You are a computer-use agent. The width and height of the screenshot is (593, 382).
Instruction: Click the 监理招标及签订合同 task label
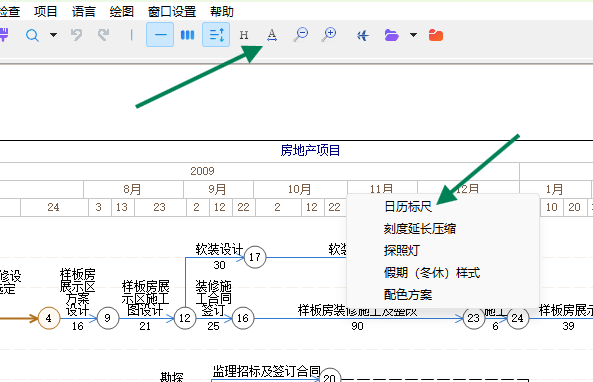[267, 371]
